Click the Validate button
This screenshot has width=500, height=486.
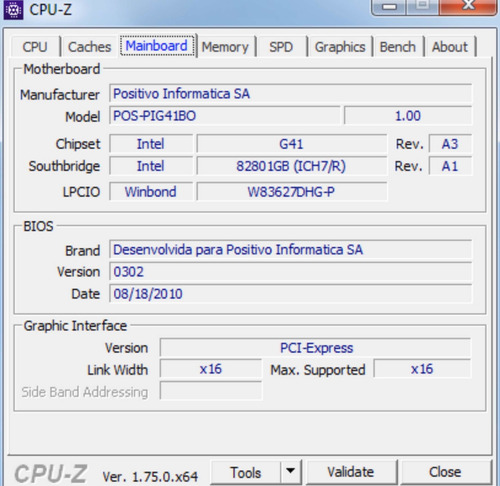(x=351, y=472)
